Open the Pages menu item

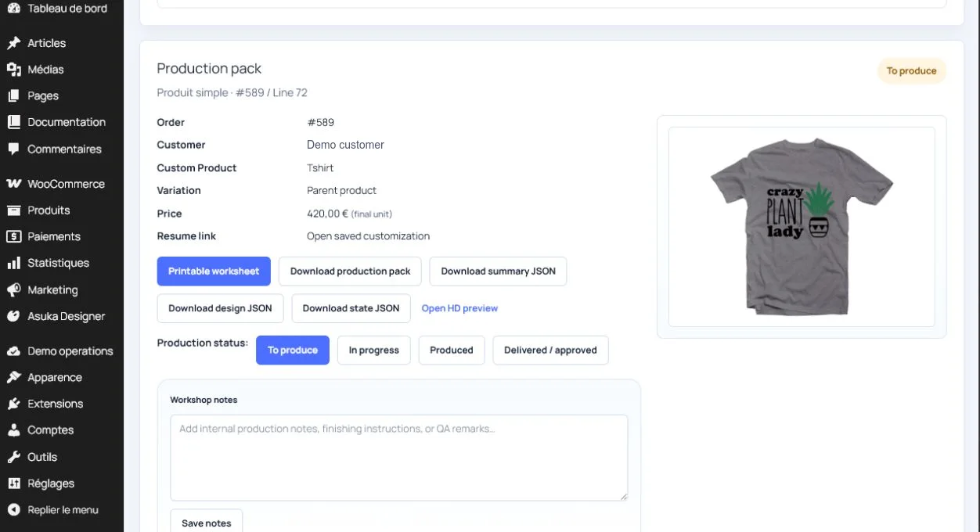click(x=43, y=95)
